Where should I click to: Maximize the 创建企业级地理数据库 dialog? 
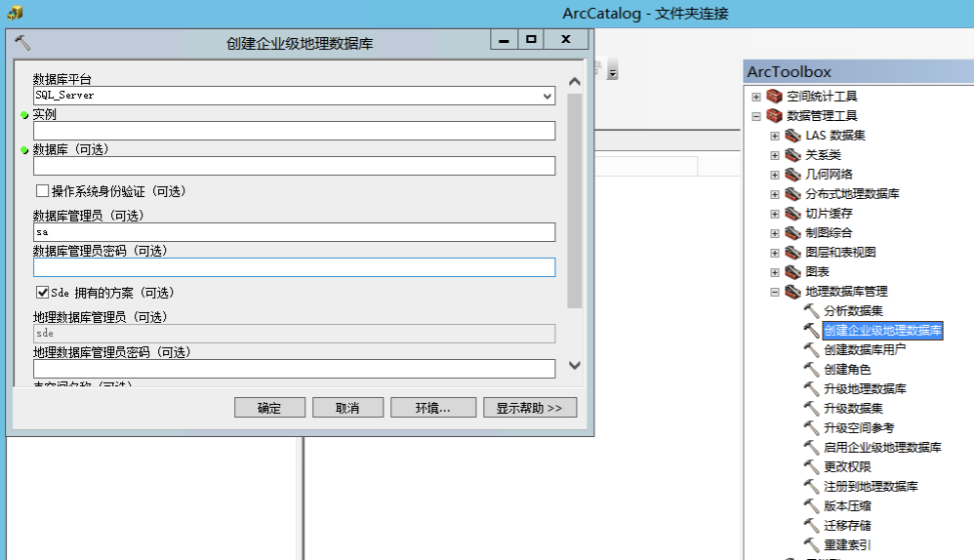click(531, 39)
